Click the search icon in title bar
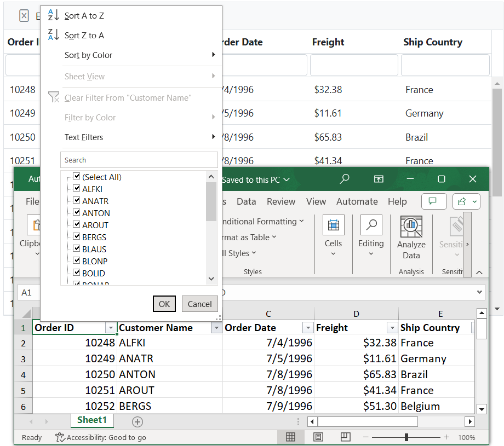Screen dimensions: 504x446 345,179
